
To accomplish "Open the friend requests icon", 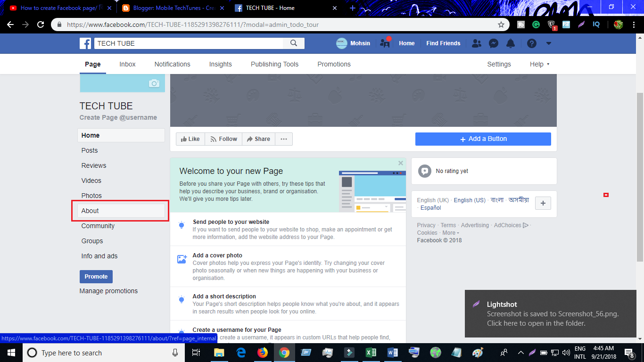I will 477,43.
